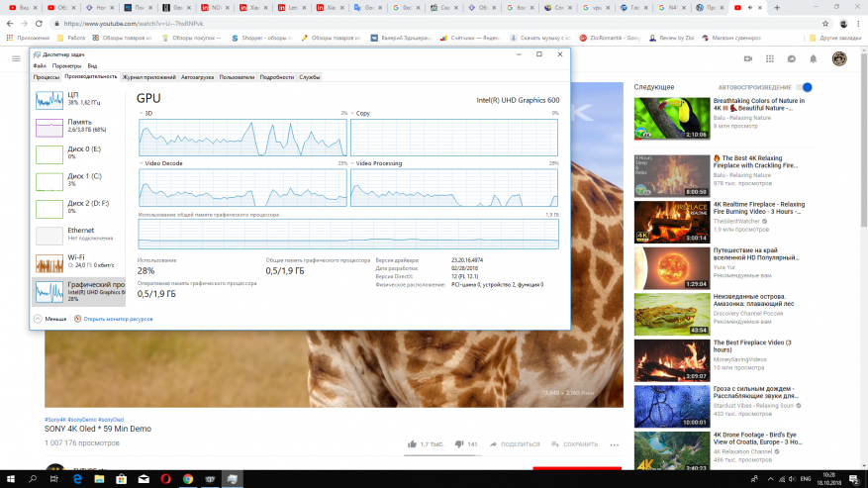Open Диск 1 (C:) performance
868x488 pixels.
(x=78, y=182)
